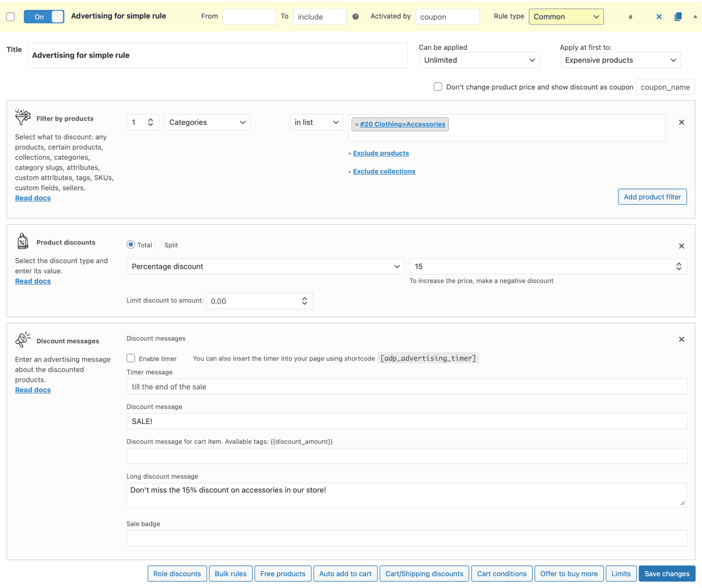The height and width of the screenshot is (588, 702).
Task: Open the Rule type Common dropdown
Action: (x=566, y=16)
